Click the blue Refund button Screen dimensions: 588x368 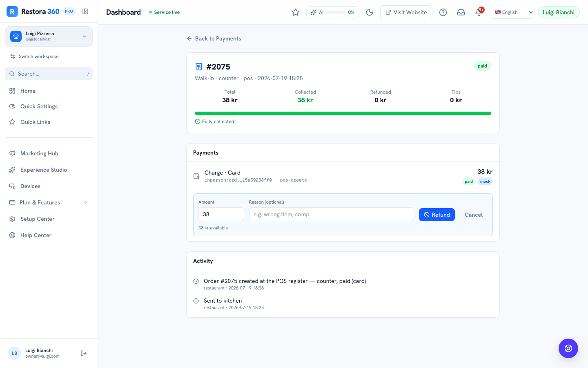tap(437, 215)
